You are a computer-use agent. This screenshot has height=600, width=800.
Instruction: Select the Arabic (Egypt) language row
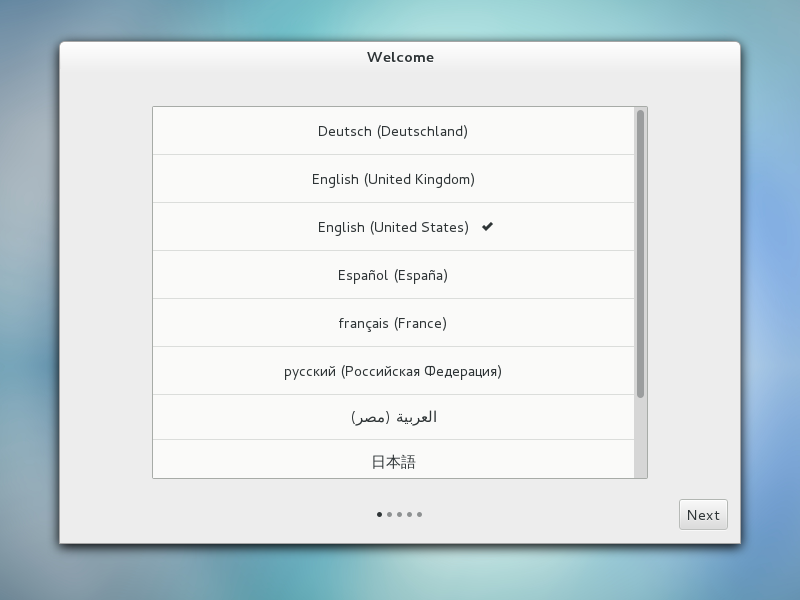coord(393,417)
